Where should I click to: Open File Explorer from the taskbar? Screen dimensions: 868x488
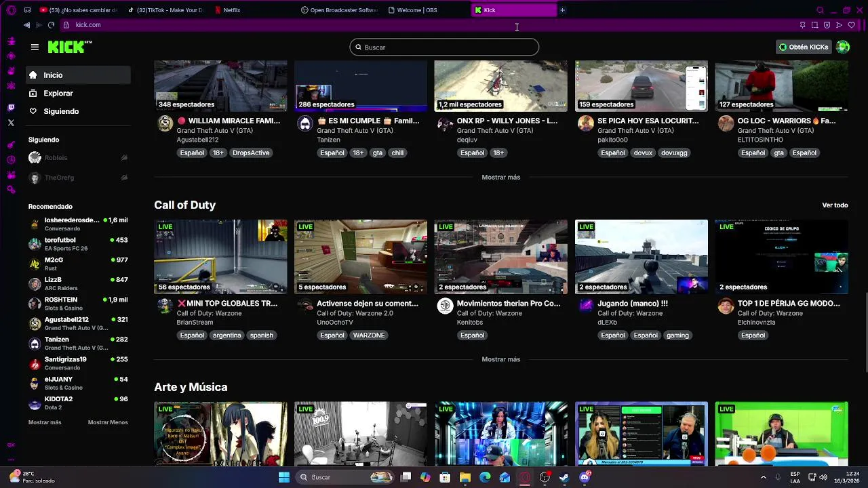[465, 477]
